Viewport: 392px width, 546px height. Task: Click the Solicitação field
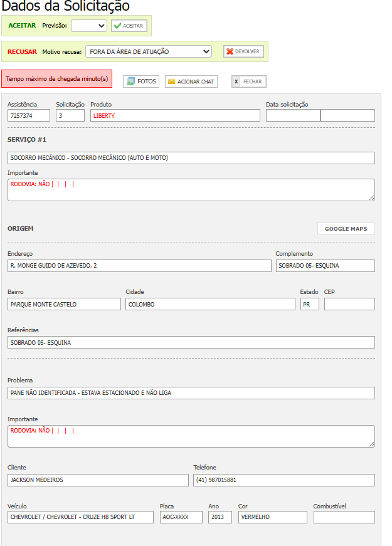pos(70,115)
